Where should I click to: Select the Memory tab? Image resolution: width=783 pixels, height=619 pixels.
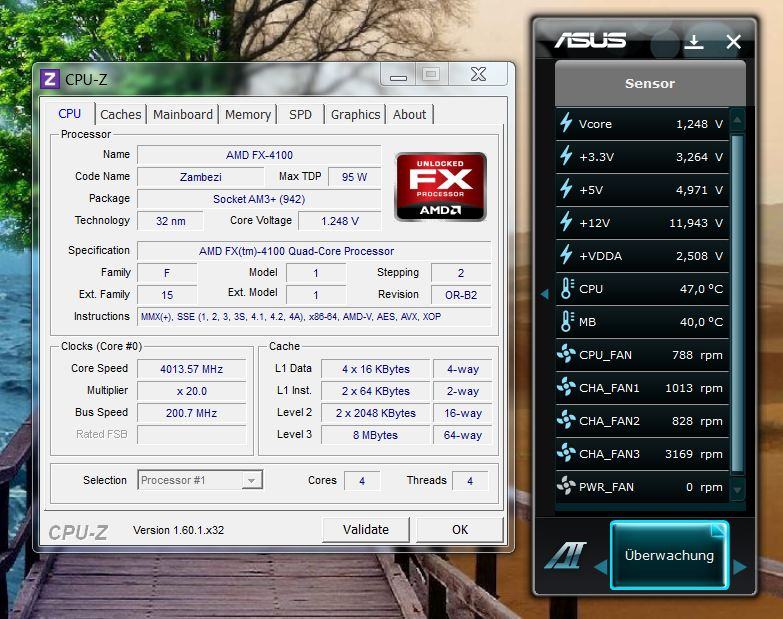point(248,114)
